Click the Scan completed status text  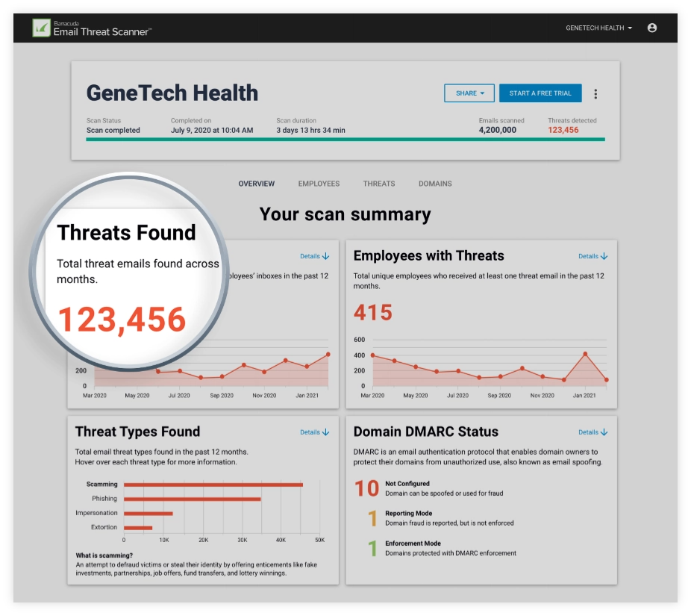click(113, 131)
